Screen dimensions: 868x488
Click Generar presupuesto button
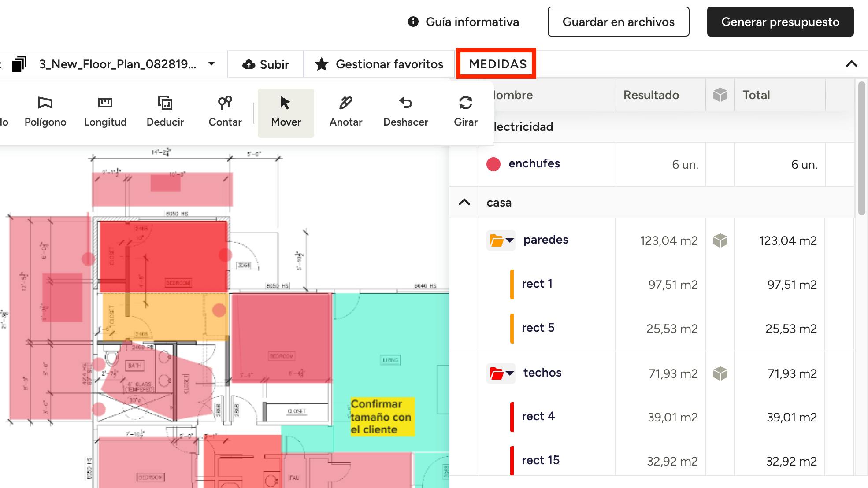pos(780,22)
